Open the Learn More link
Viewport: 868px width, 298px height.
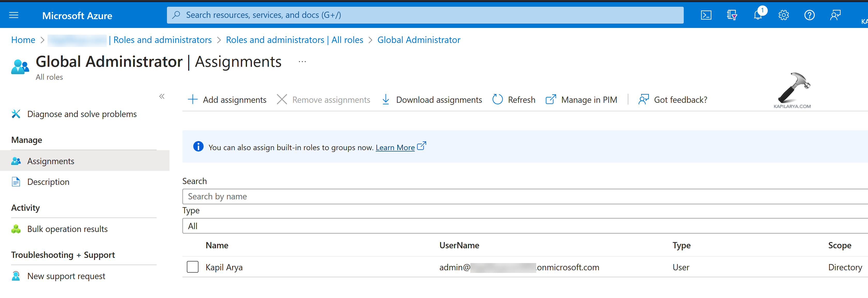(x=395, y=148)
